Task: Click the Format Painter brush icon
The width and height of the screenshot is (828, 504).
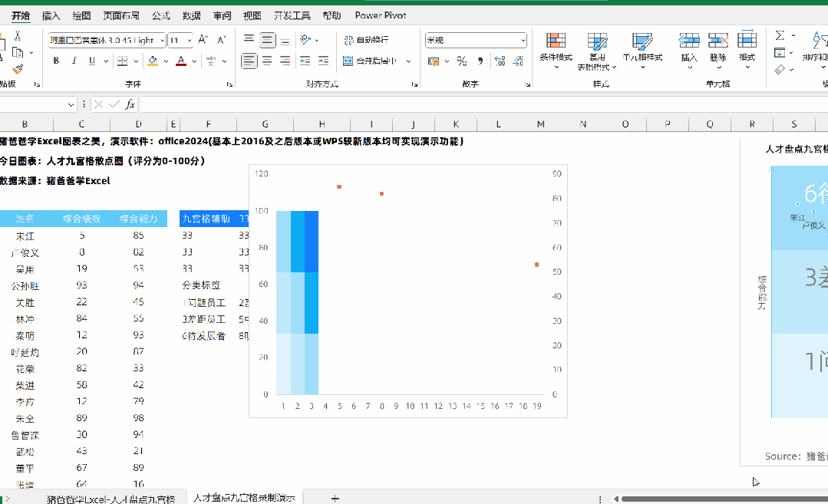Action: pyautogui.click(x=18, y=69)
